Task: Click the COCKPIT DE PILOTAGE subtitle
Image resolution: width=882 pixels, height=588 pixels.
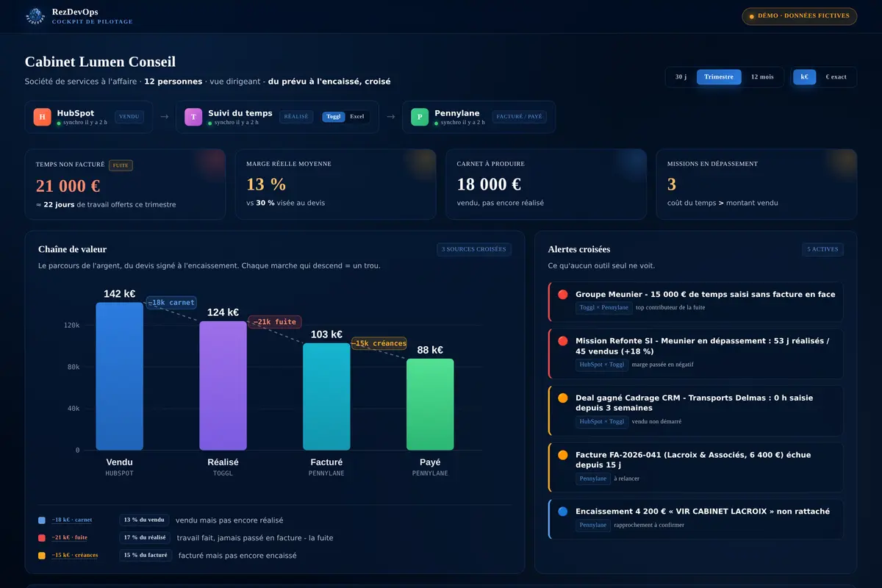Action: pyautogui.click(x=92, y=22)
